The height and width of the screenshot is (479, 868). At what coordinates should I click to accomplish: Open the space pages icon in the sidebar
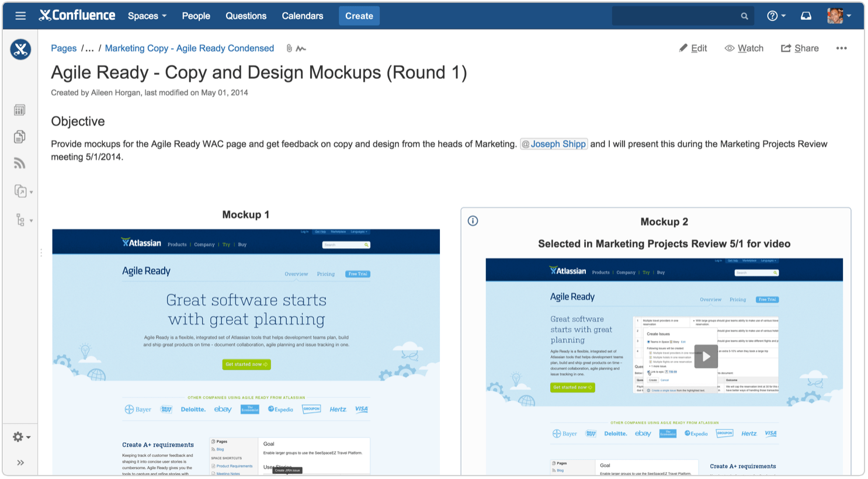20,136
